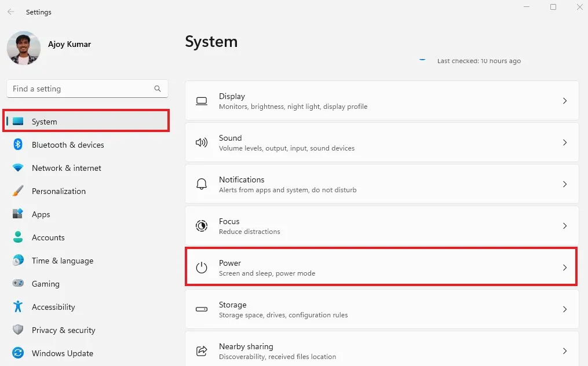The image size is (588, 366).
Task: Select the Sound speaker icon
Action: [201, 142]
